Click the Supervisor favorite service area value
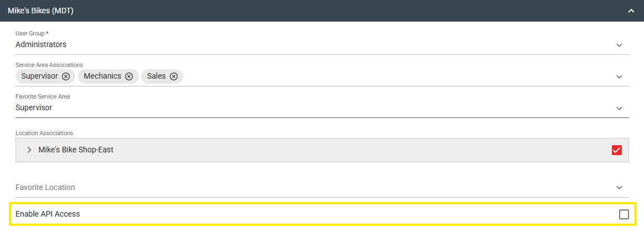 pos(34,107)
